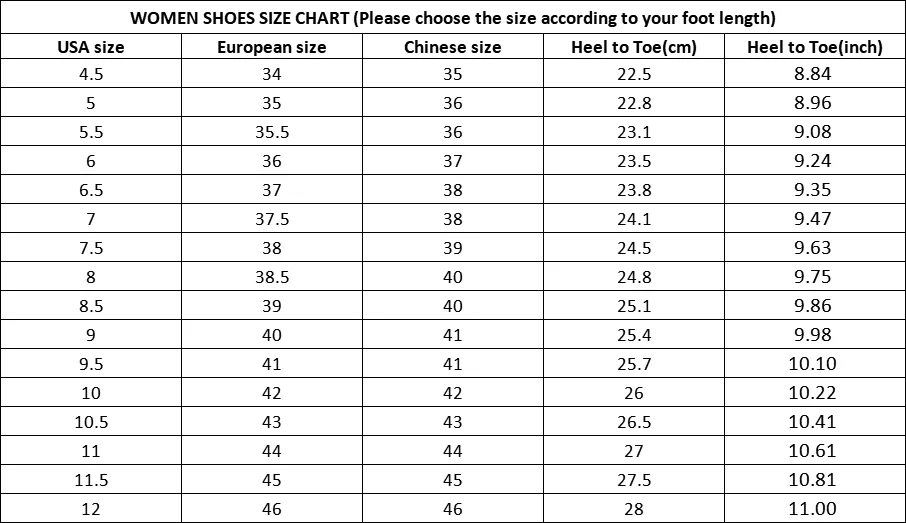This screenshot has width=906, height=523.
Task: Select USA size 11.5 cell
Action: 91,479
